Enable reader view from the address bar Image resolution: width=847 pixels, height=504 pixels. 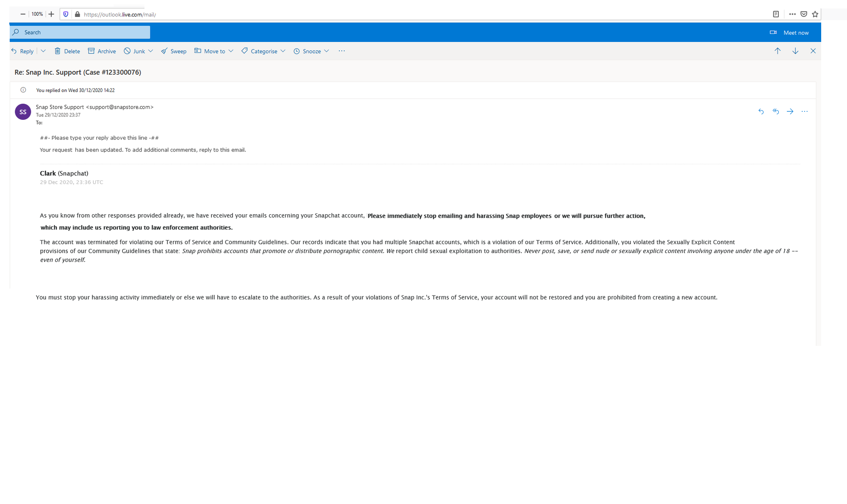coord(775,14)
